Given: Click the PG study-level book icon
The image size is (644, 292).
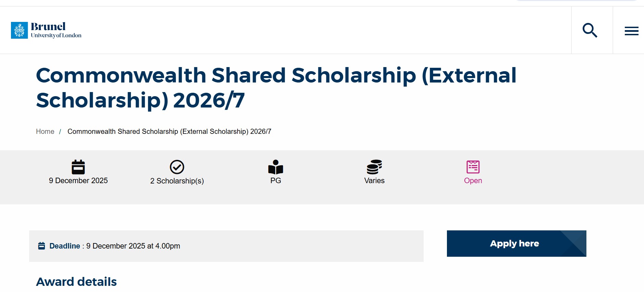Looking at the screenshot, I should pos(275,167).
